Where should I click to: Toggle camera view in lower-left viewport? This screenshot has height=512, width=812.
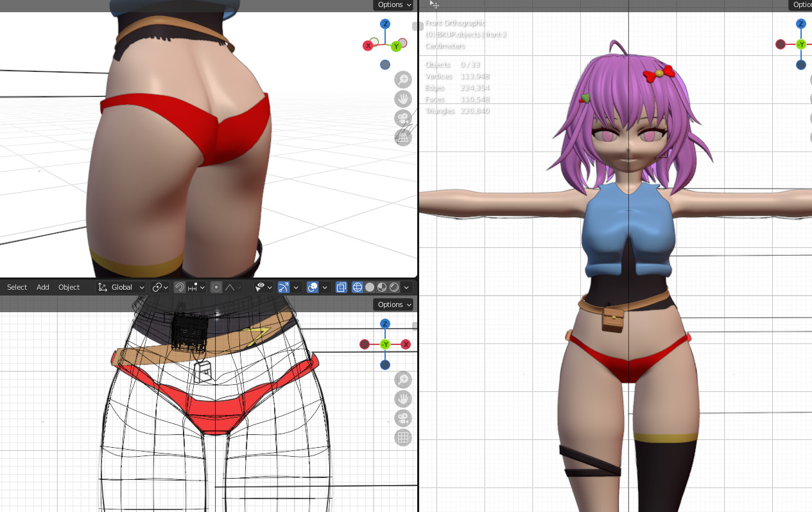click(x=403, y=418)
